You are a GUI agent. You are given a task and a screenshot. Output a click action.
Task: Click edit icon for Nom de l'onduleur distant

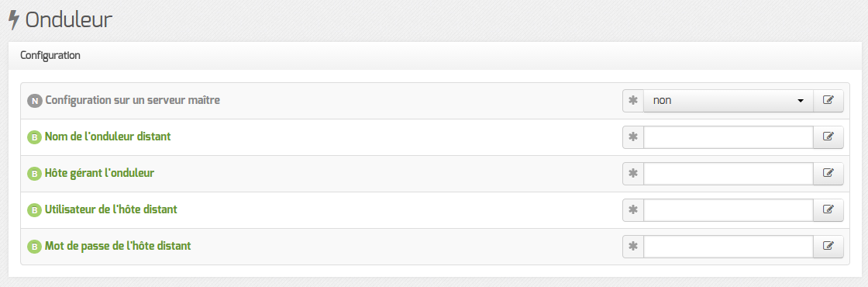click(828, 137)
